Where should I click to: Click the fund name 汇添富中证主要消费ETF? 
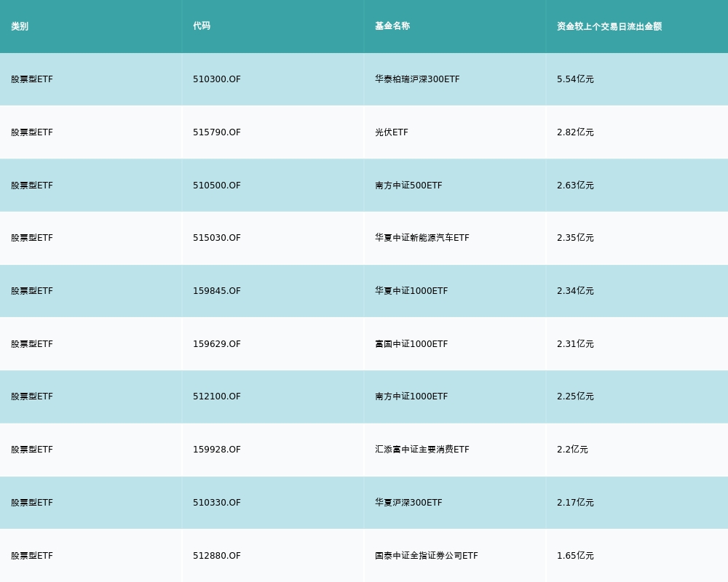[x=422, y=450]
